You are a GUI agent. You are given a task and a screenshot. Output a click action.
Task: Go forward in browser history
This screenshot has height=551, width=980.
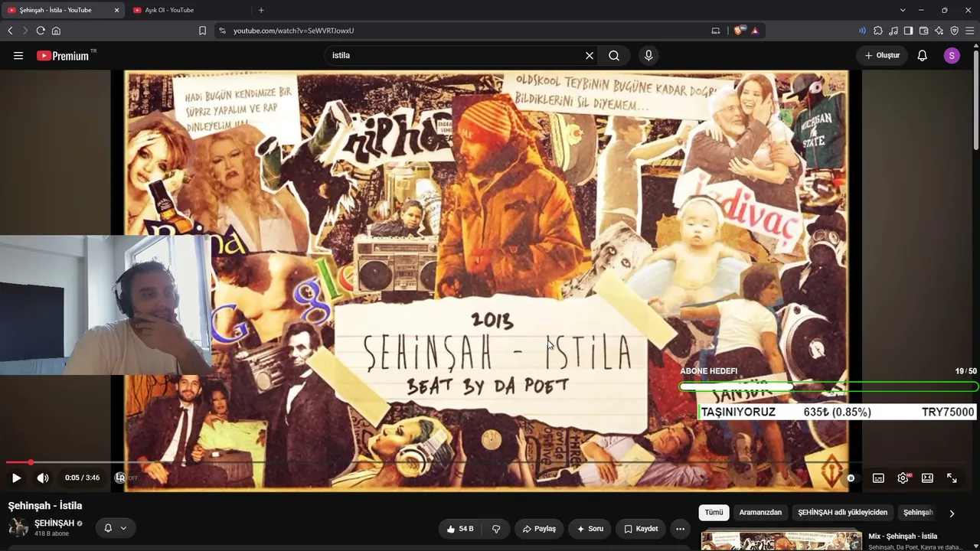[25, 31]
